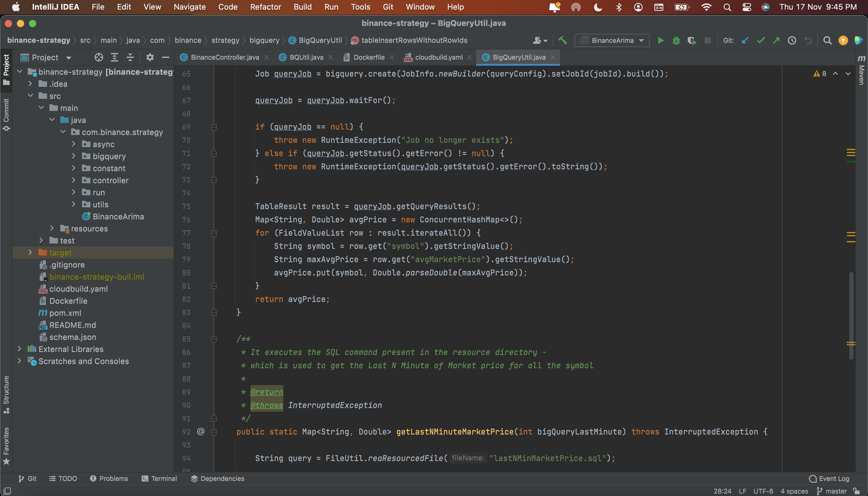Push commits with the green arrow icon

pos(776,40)
